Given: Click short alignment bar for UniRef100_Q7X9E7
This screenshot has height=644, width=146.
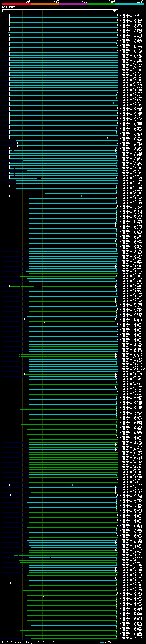Looking at the screenshot, I should pos(41,485).
